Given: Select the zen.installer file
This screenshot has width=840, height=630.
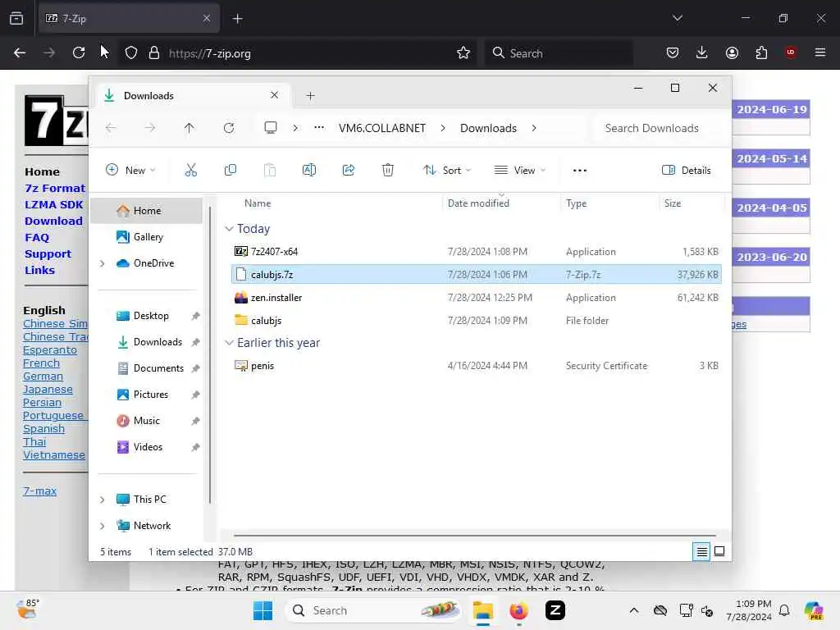Looking at the screenshot, I should 476,297.
